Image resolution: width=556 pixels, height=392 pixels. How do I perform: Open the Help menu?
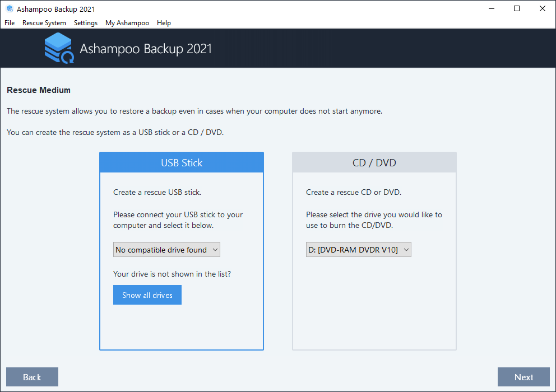point(164,23)
